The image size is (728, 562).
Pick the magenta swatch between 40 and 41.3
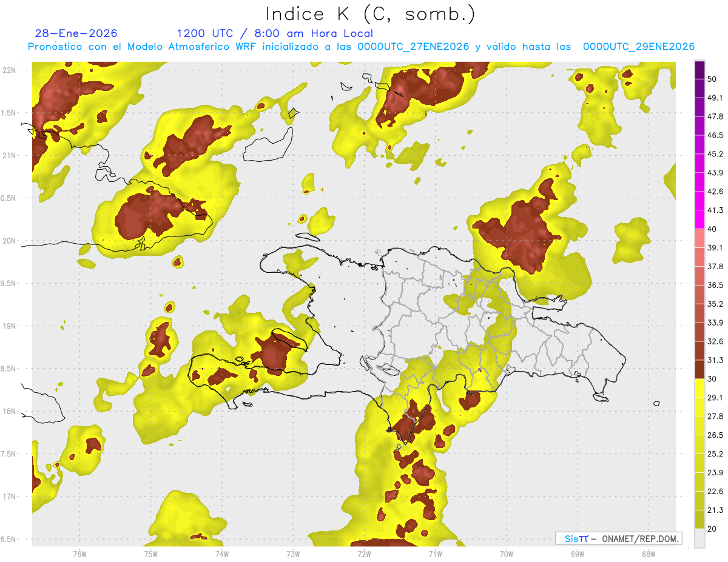pyautogui.click(x=699, y=219)
